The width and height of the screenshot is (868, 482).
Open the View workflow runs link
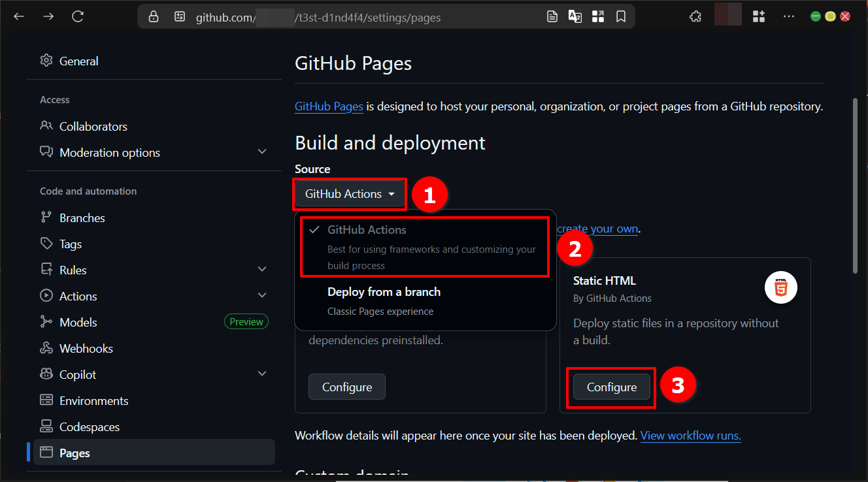pyautogui.click(x=690, y=435)
